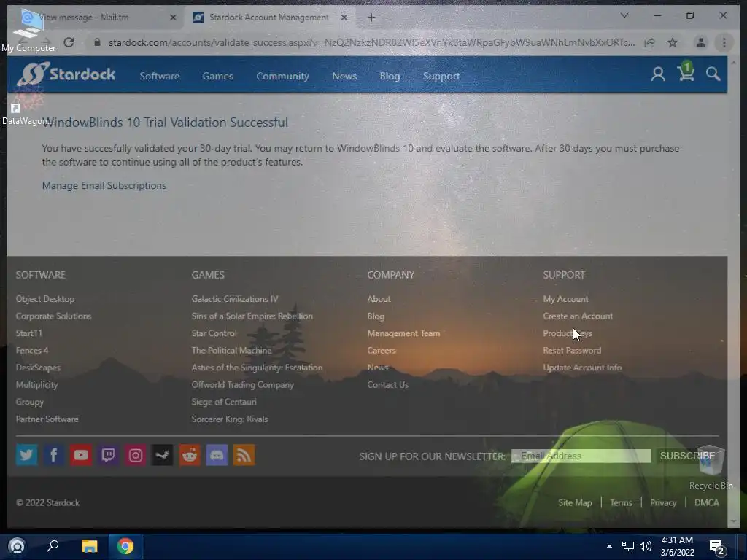Open the Software menu in the header

click(160, 76)
